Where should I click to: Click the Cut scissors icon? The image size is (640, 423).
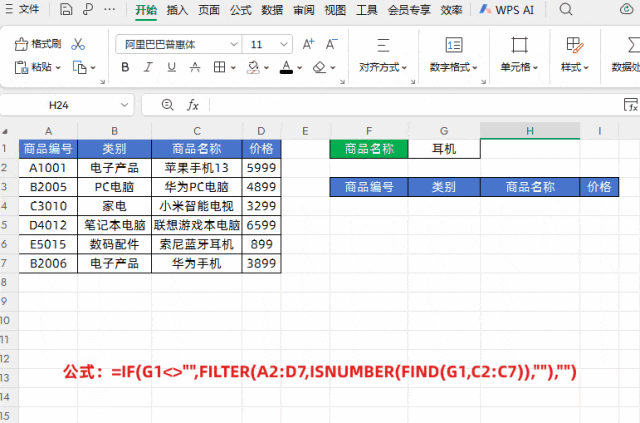pyautogui.click(x=78, y=44)
